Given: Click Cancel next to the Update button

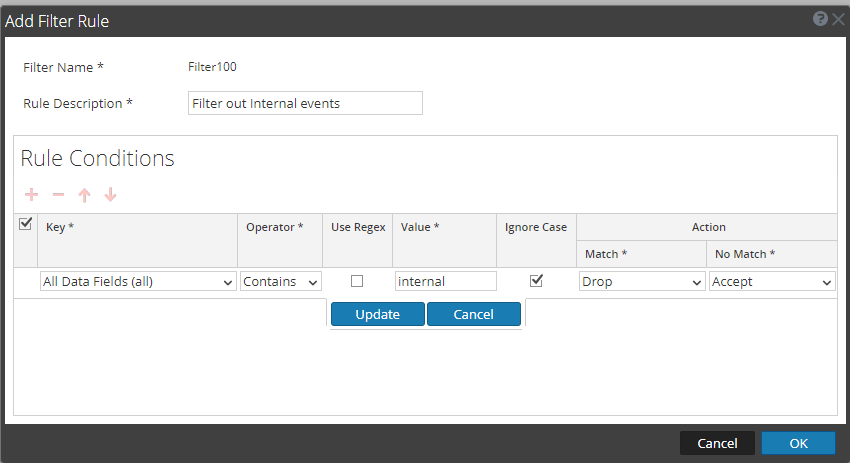Looking at the screenshot, I should [x=473, y=314].
